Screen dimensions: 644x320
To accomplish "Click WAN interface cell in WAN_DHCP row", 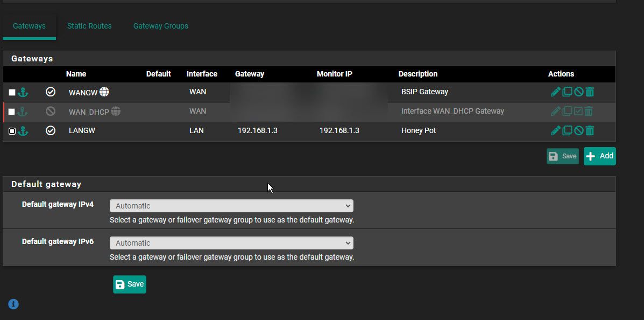I will click(x=197, y=111).
